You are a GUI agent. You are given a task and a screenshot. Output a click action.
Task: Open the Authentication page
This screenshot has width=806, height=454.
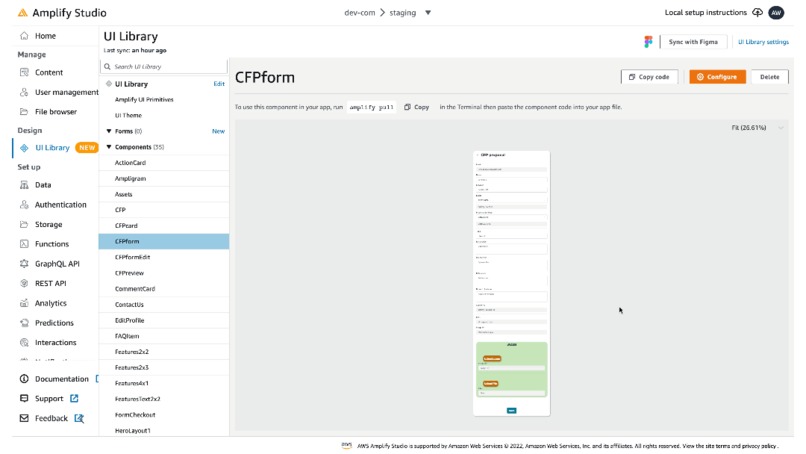tap(61, 205)
